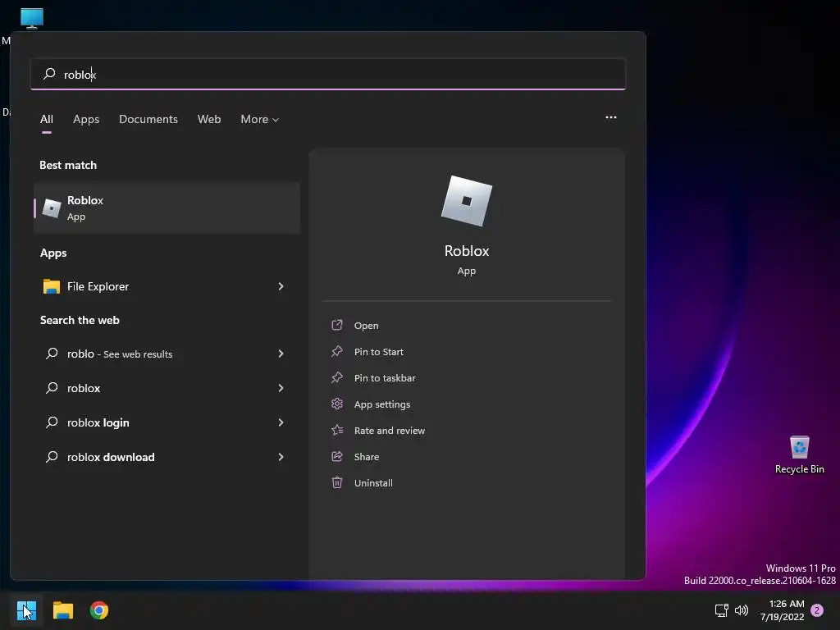Image resolution: width=840 pixels, height=630 pixels.
Task: Select the roblox login web suggestion
Action: (167, 422)
